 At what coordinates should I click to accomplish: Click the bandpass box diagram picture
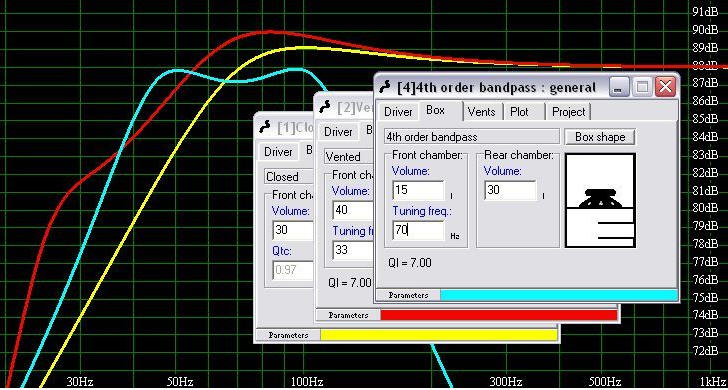[600, 201]
